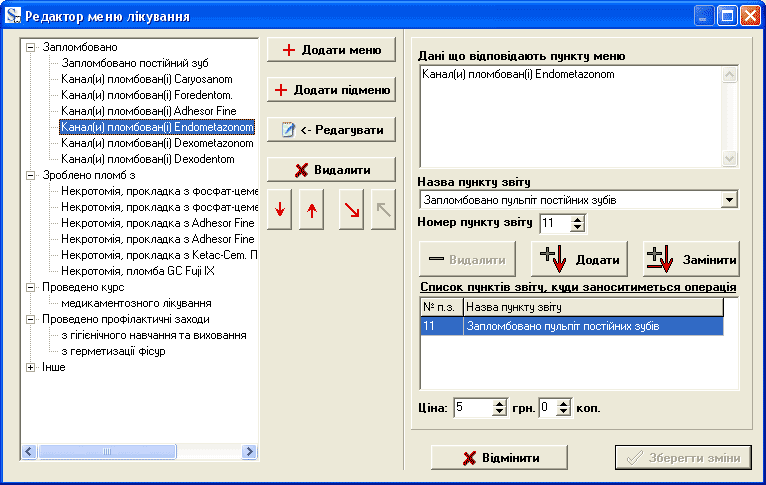766x485 pixels.
Task: Click the Відмінити cancel button
Action: point(499,458)
